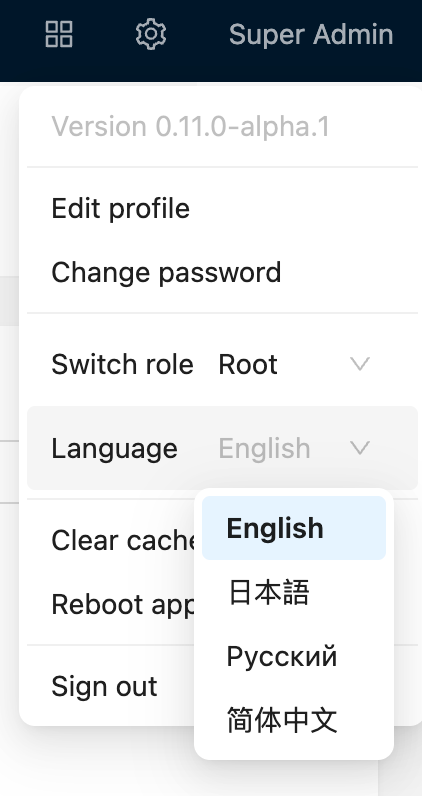This screenshot has width=422, height=796.
Task: Select Edit profile
Action: point(120,209)
